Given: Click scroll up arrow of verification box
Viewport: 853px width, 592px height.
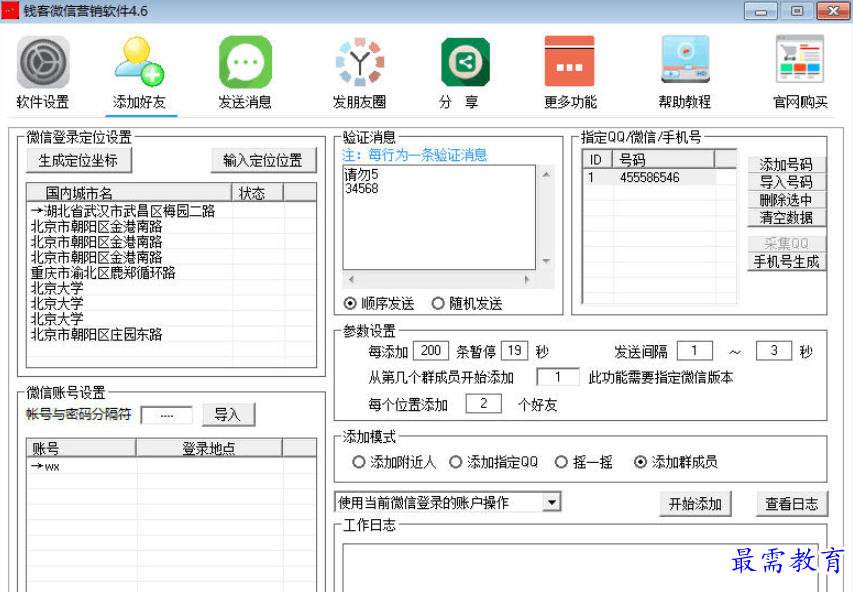Looking at the screenshot, I should coord(546,175).
